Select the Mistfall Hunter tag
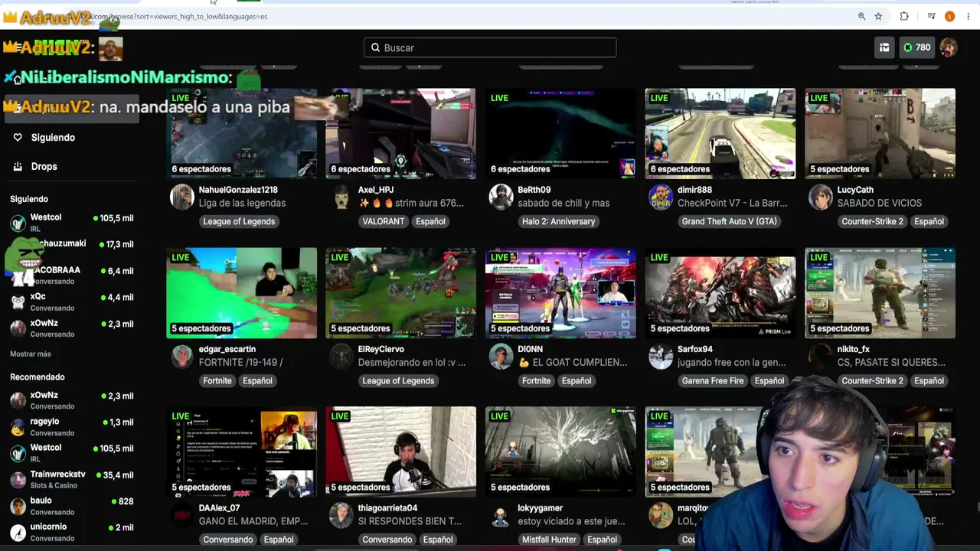The width and height of the screenshot is (980, 551). tap(549, 540)
